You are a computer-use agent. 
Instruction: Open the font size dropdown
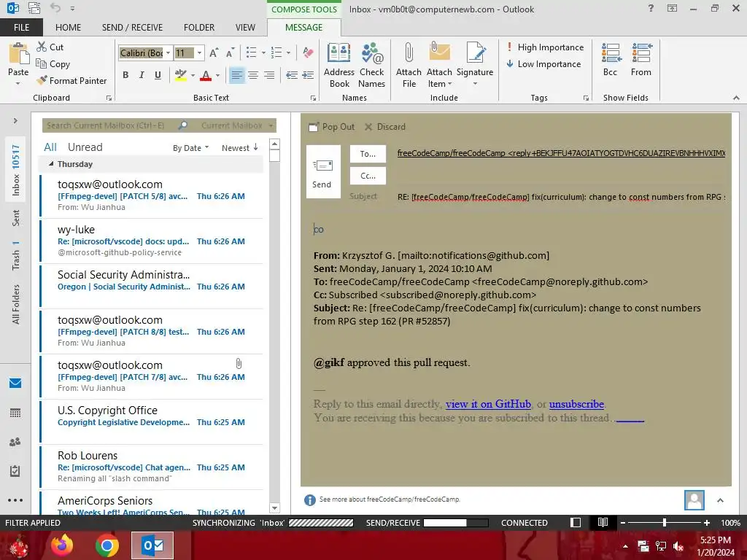pyautogui.click(x=200, y=52)
